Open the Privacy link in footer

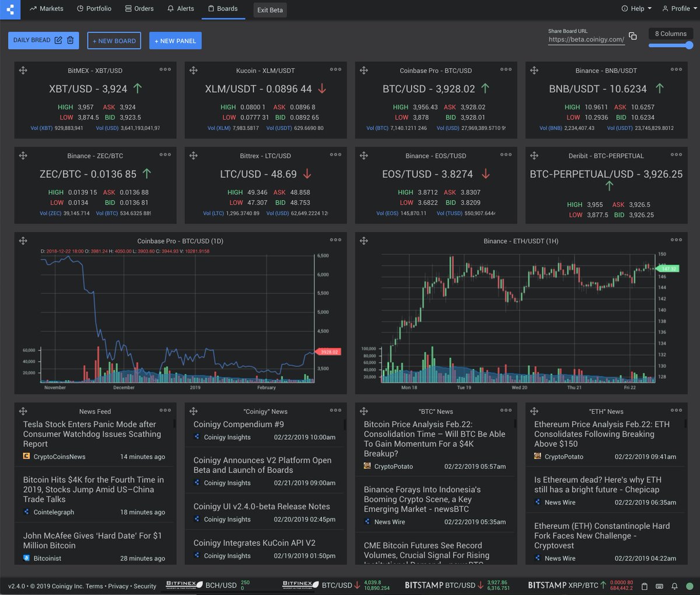coord(118,586)
